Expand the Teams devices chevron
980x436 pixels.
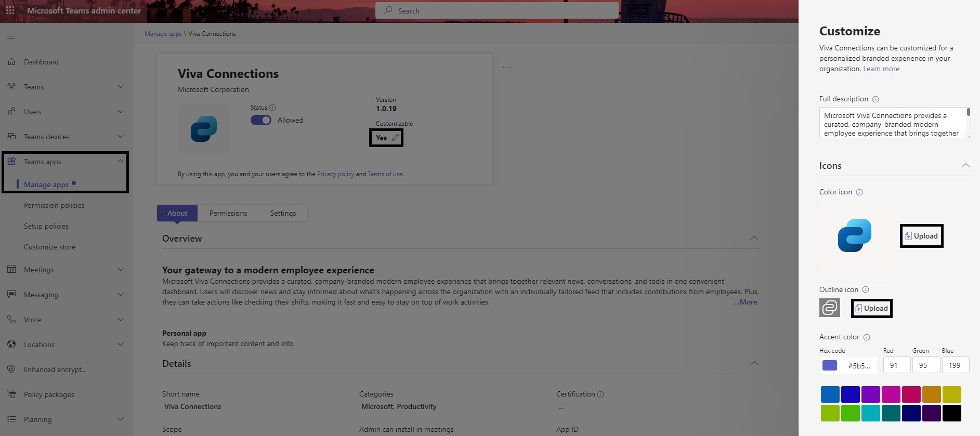tap(121, 136)
